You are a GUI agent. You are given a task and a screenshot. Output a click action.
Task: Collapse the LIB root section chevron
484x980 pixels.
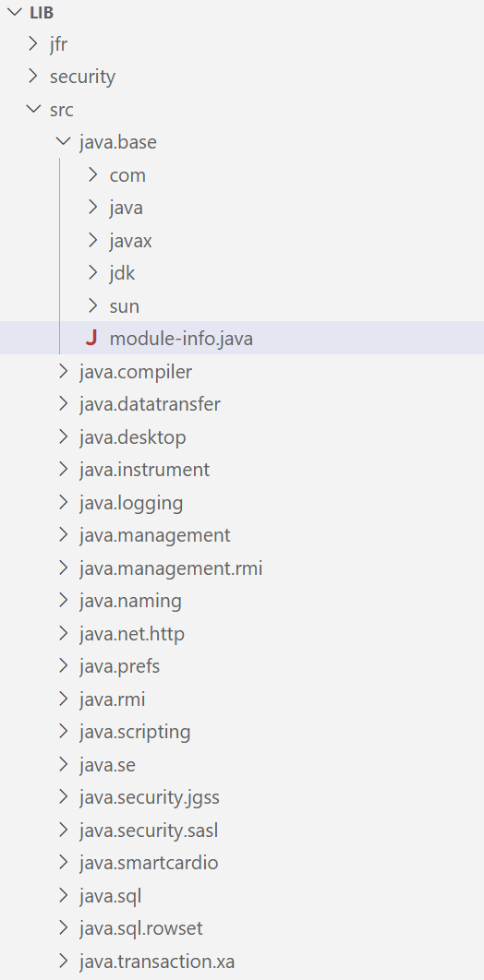click(x=15, y=12)
